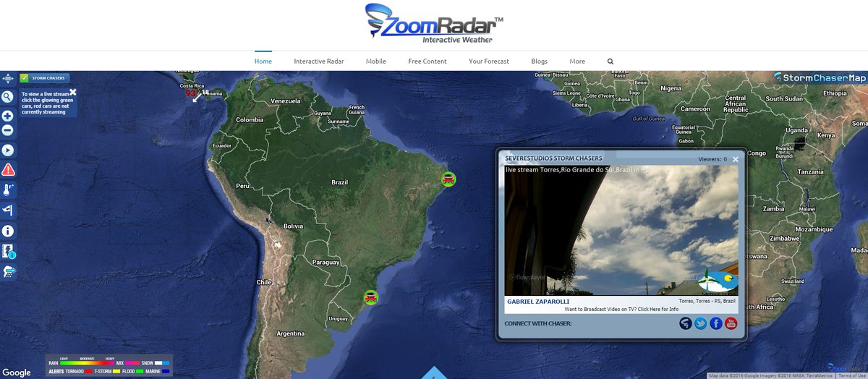This screenshot has width=868, height=379.
Task: Zoom out with the minus button
Action: (x=8, y=131)
